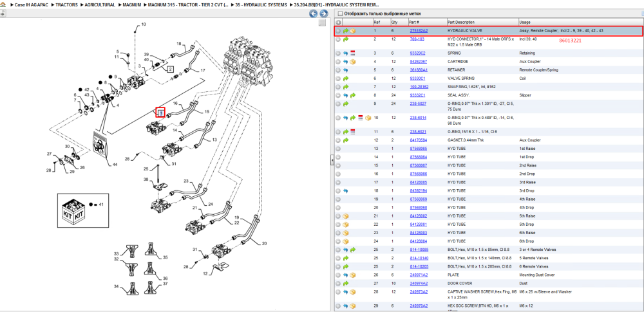Click the 'Part #' column header
Viewport: 644px width, 312px height.
413,22
